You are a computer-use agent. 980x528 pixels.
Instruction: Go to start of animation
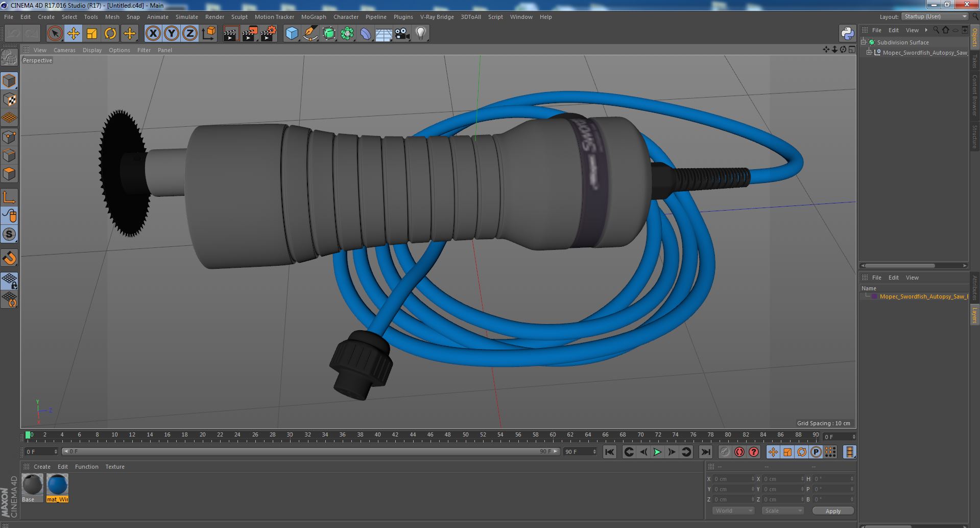[610, 452]
